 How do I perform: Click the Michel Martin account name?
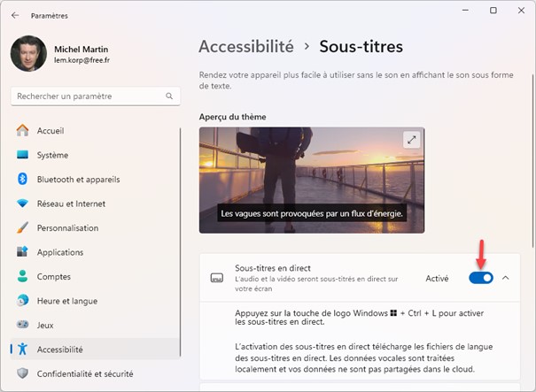[81, 50]
